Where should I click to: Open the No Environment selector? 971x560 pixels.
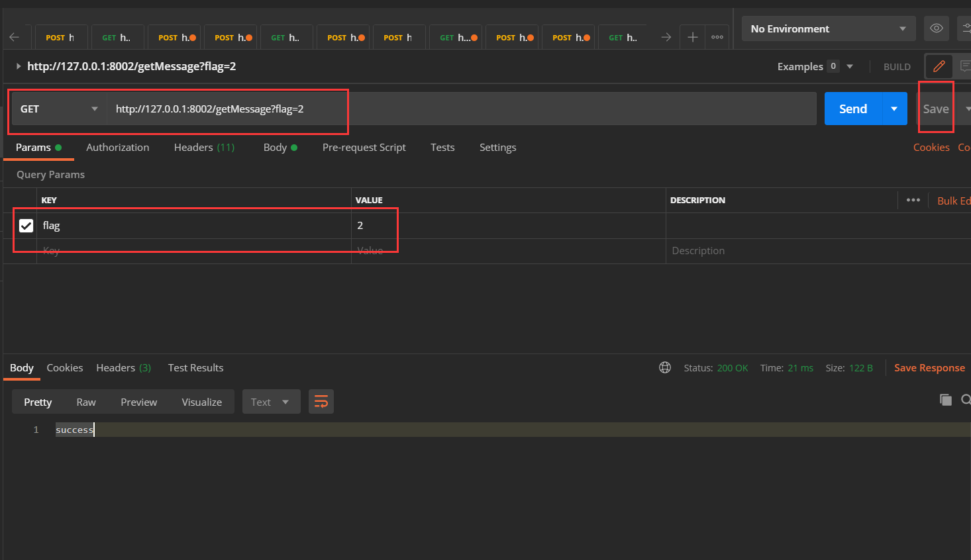point(828,28)
